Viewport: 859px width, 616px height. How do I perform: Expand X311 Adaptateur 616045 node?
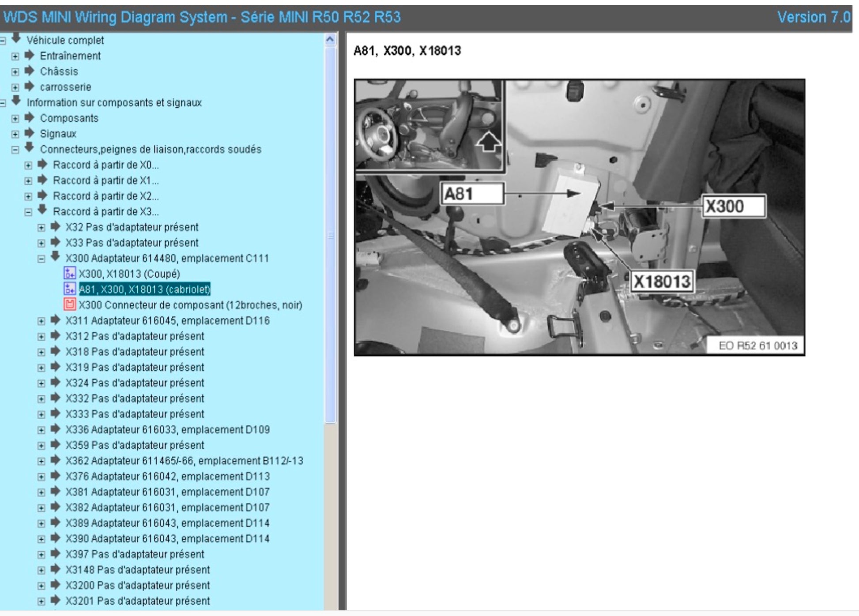click(x=41, y=321)
